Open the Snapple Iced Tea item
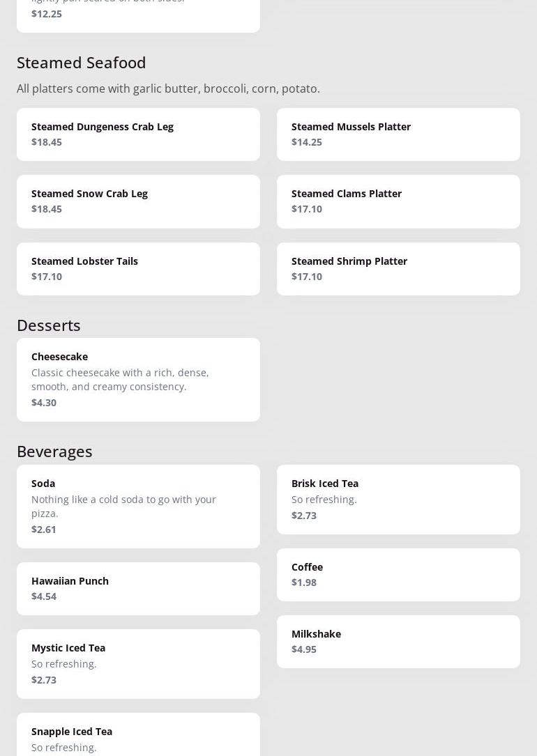 pos(138,735)
